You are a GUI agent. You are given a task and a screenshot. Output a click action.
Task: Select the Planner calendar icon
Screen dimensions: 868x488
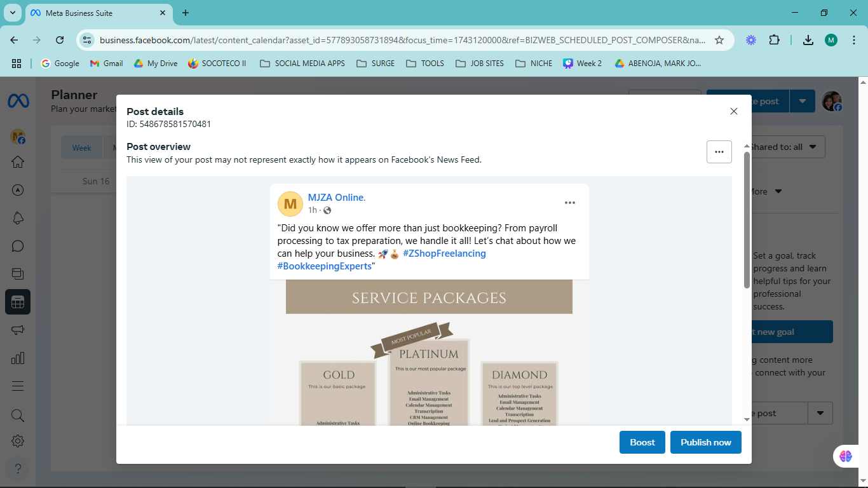coord(18,302)
